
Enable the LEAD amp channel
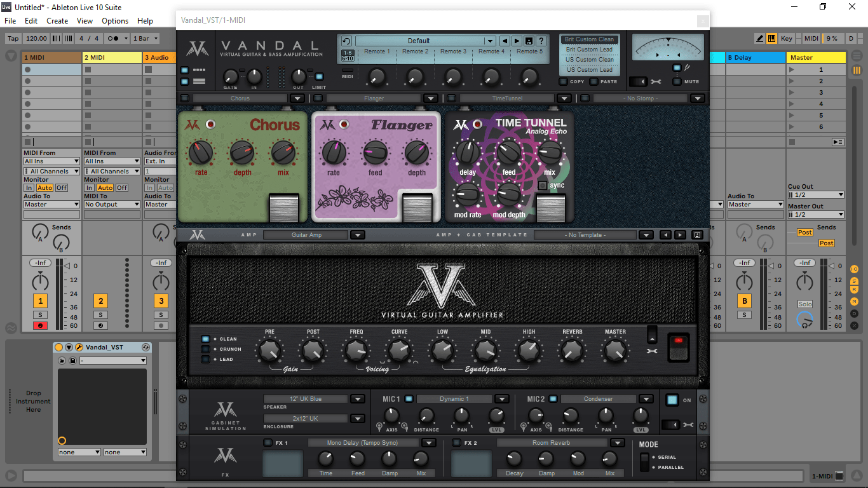tap(206, 360)
